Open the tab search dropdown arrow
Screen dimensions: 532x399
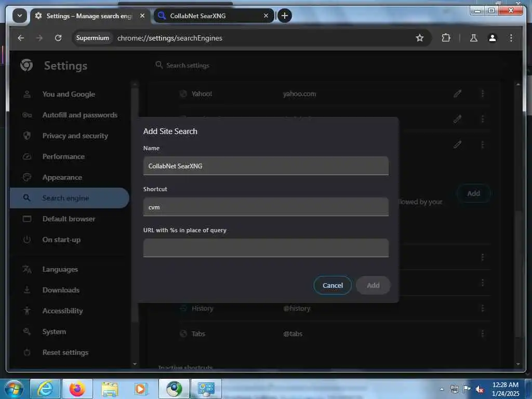[x=20, y=16]
